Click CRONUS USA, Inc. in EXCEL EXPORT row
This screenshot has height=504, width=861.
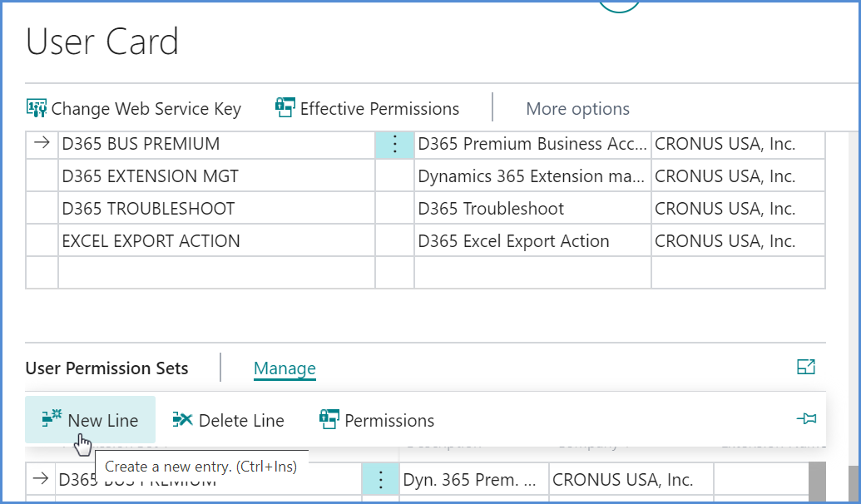(738, 241)
